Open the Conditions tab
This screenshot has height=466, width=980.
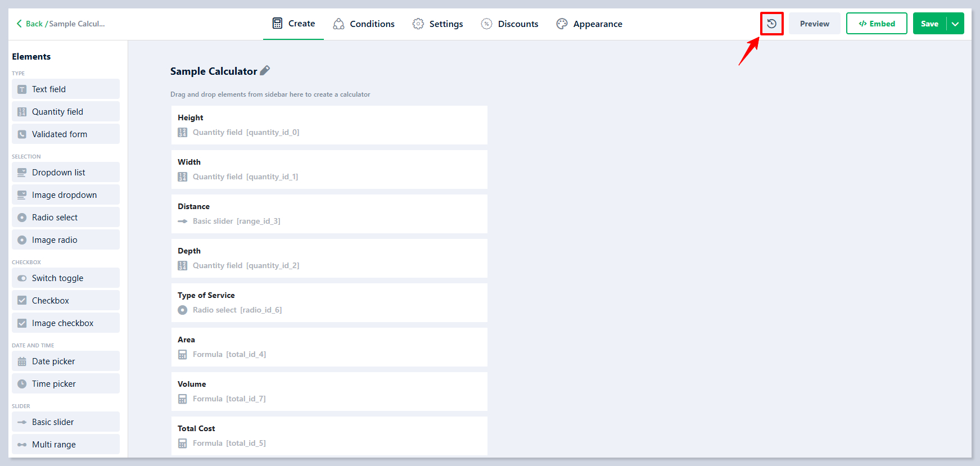coord(372,24)
